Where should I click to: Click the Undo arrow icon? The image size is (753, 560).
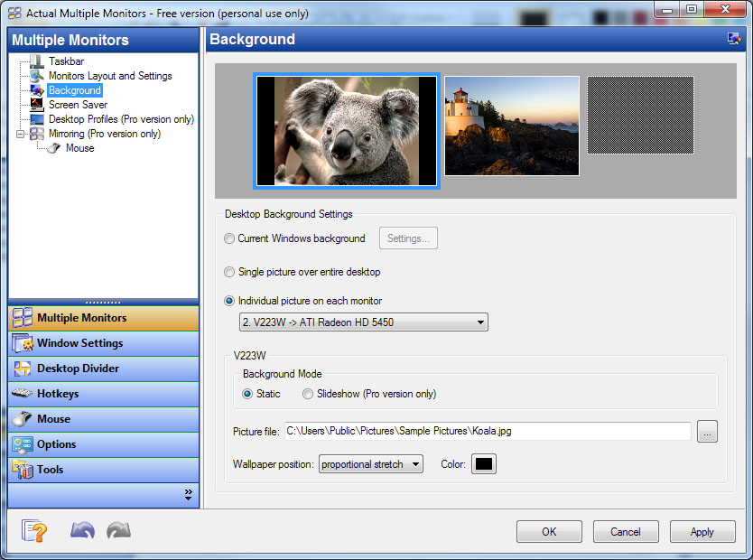click(82, 530)
